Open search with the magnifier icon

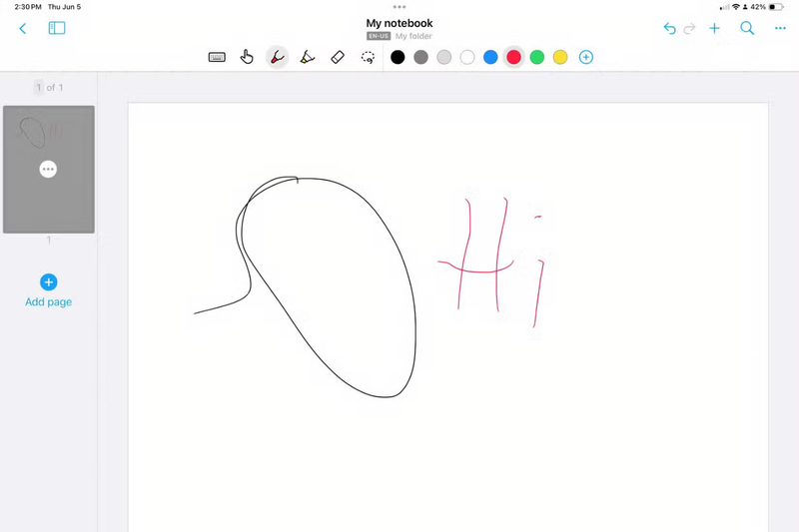(x=747, y=29)
